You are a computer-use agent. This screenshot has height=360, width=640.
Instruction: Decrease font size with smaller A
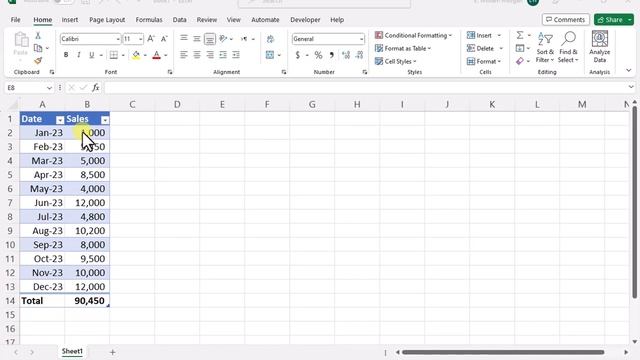(164, 39)
